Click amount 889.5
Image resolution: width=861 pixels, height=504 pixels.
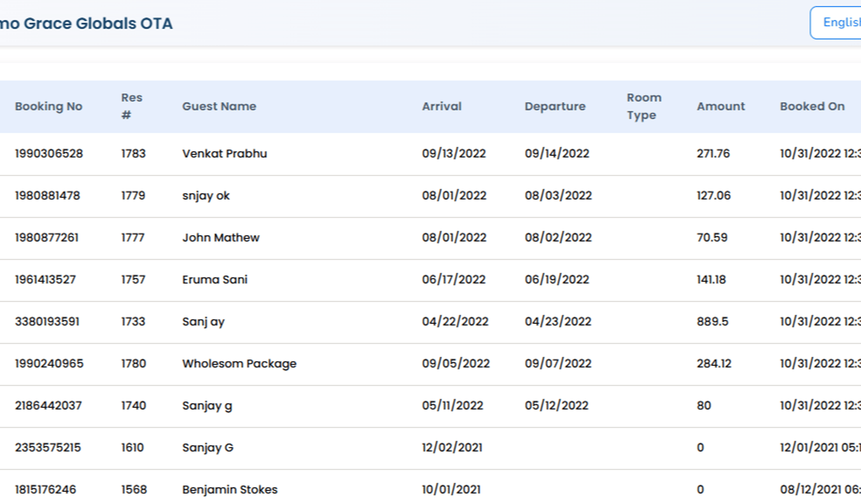(x=712, y=321)
